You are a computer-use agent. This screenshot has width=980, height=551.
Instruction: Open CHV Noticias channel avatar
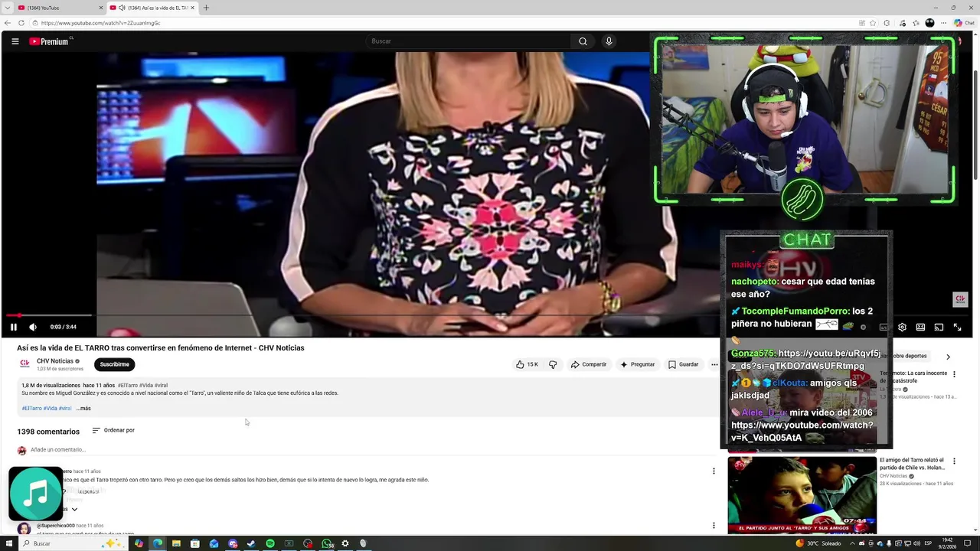pyautogui.click(x=24, y=364)
